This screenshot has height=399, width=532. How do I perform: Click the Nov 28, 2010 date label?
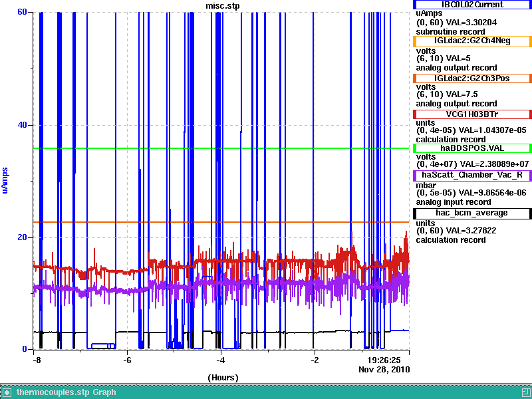coord(384,370)
